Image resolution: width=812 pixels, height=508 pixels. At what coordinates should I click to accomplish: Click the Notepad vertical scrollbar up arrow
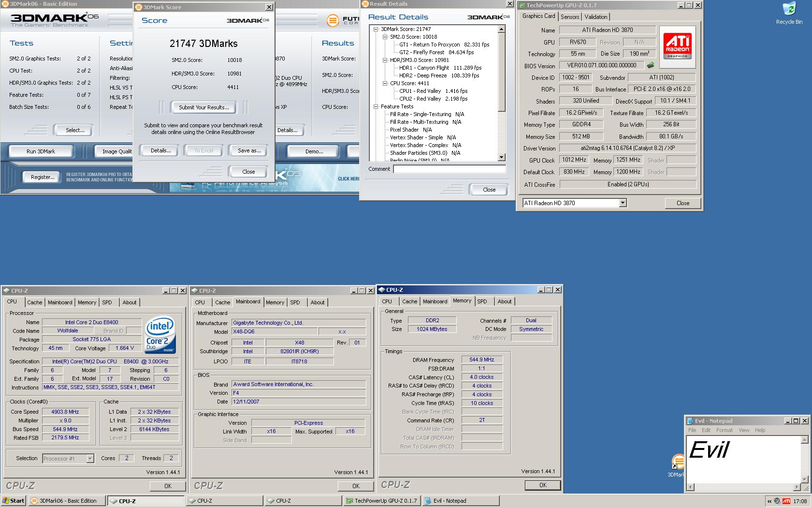click(804, 440)
